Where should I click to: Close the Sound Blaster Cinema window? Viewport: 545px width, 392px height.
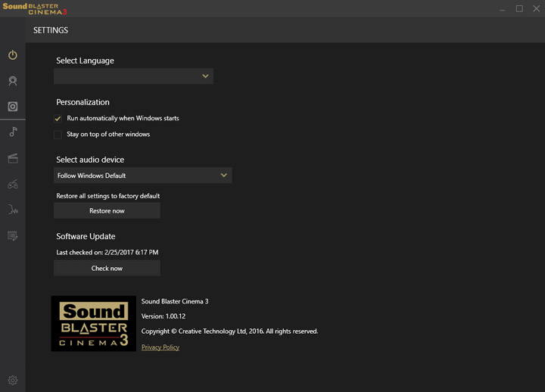tap(537, 8)
